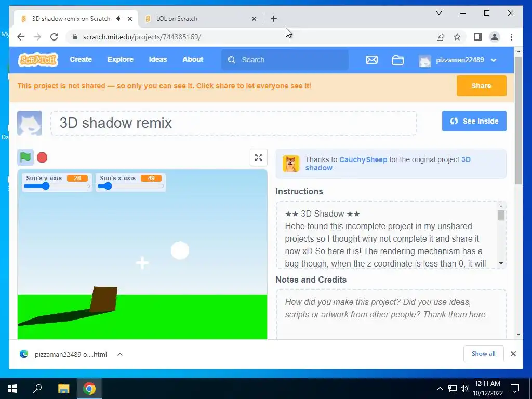Share this page using the address bar icon
The width and height of the screenshot is (532, 399).
[441, 37]
